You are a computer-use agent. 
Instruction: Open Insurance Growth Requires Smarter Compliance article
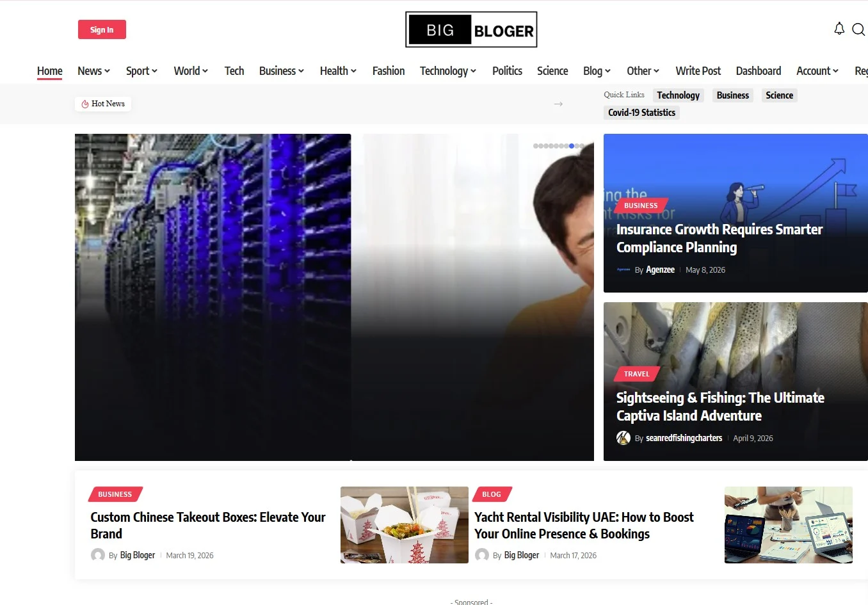point(719,238)
